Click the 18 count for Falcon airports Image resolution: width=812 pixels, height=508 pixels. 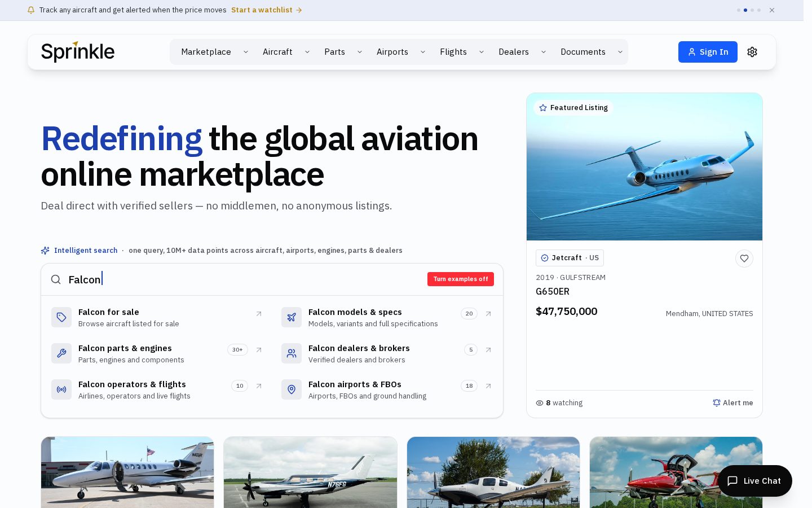pyautogui.click(x=469, y=386)
